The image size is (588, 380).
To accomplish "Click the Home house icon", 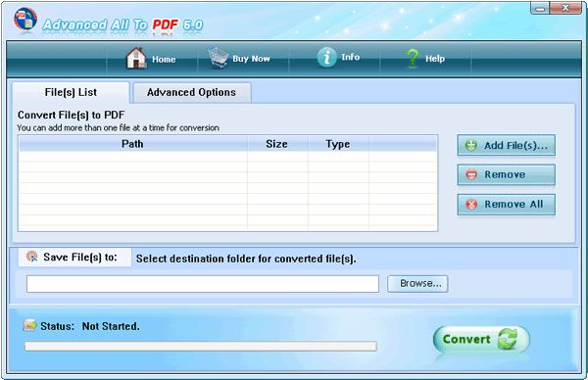I will 136,58.
